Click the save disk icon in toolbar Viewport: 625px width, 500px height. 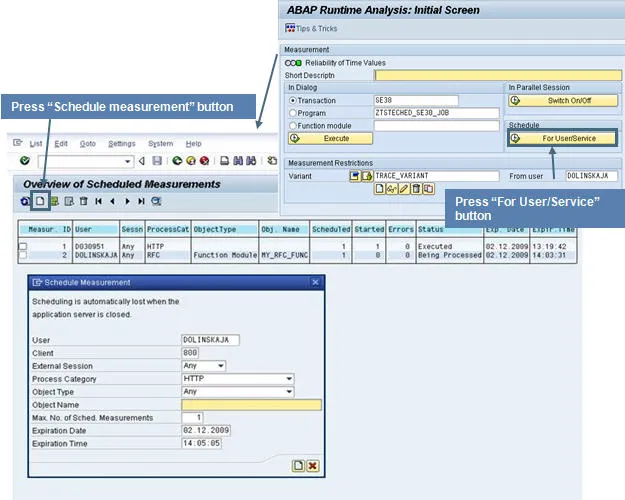point(158,161)
